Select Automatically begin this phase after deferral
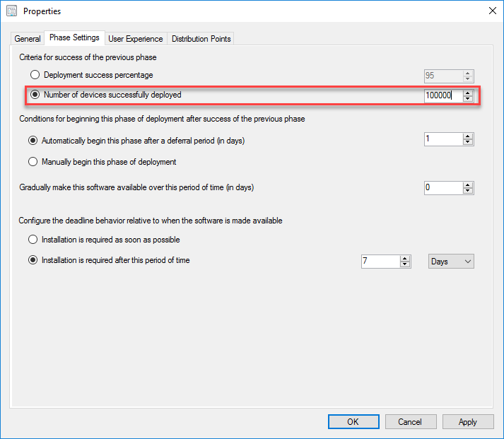The height and width of the screenshot is (439, 504). click(33, 141)
